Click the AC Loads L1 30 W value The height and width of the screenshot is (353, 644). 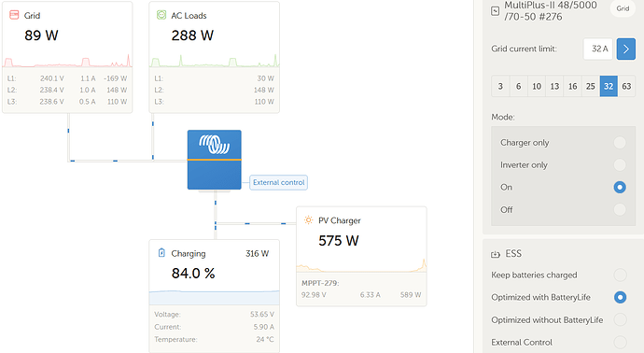click(x=265, y=78)
